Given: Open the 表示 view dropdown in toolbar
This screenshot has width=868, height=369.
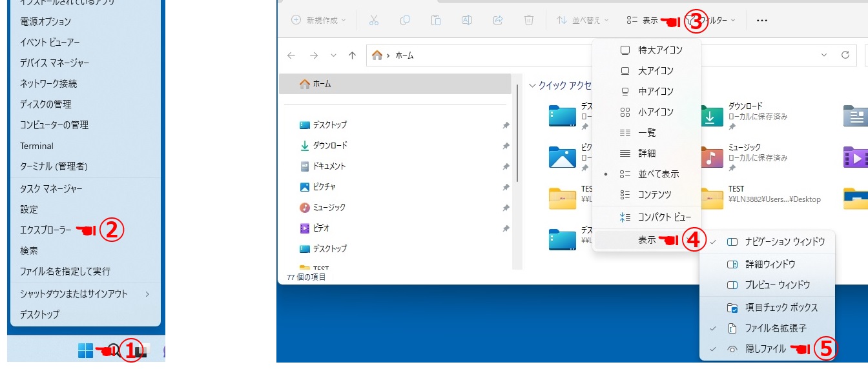Looking at the screenshot, I should (x=642, y=21).
